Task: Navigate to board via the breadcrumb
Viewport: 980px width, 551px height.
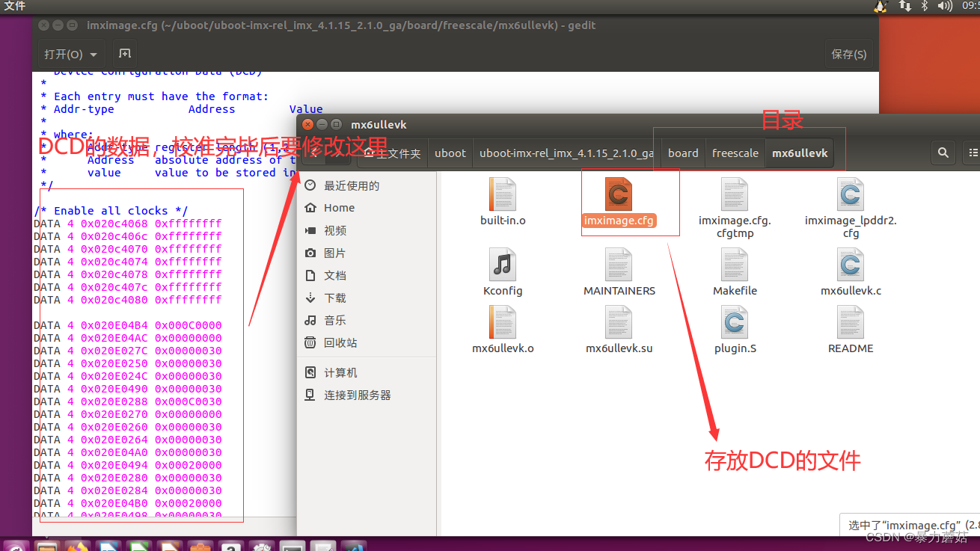Action: (683, 153)
